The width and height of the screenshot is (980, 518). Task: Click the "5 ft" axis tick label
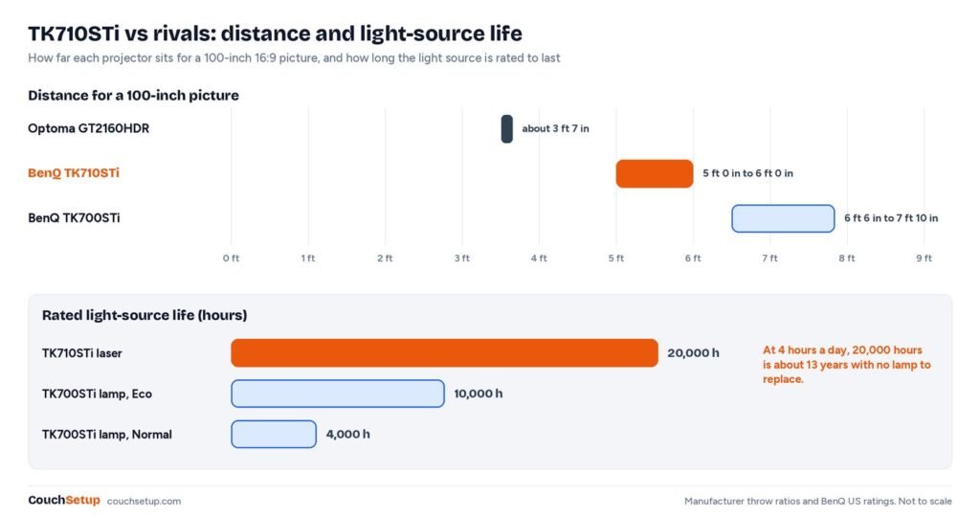pyautogui.click(x=616, y=259)
